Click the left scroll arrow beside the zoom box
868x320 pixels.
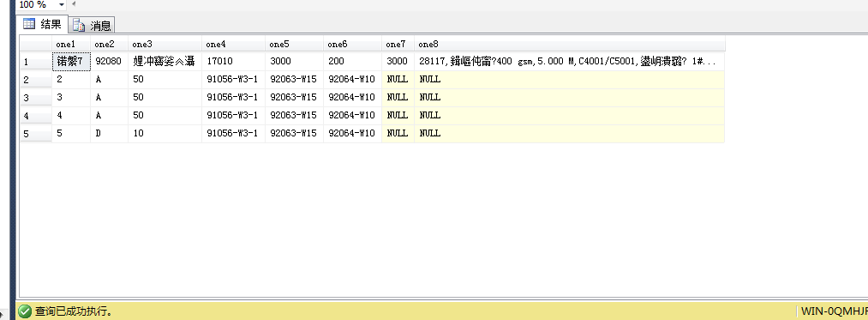(x=74, y=4)
